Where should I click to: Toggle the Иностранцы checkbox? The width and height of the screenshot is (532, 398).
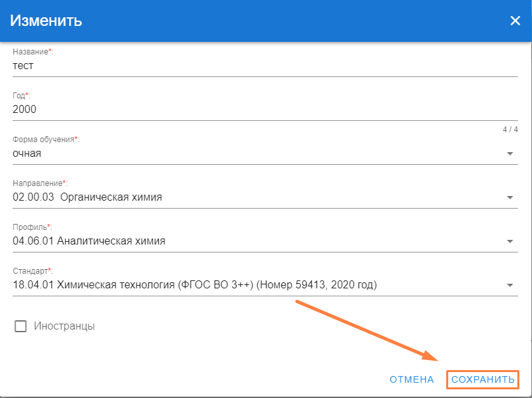21,326
